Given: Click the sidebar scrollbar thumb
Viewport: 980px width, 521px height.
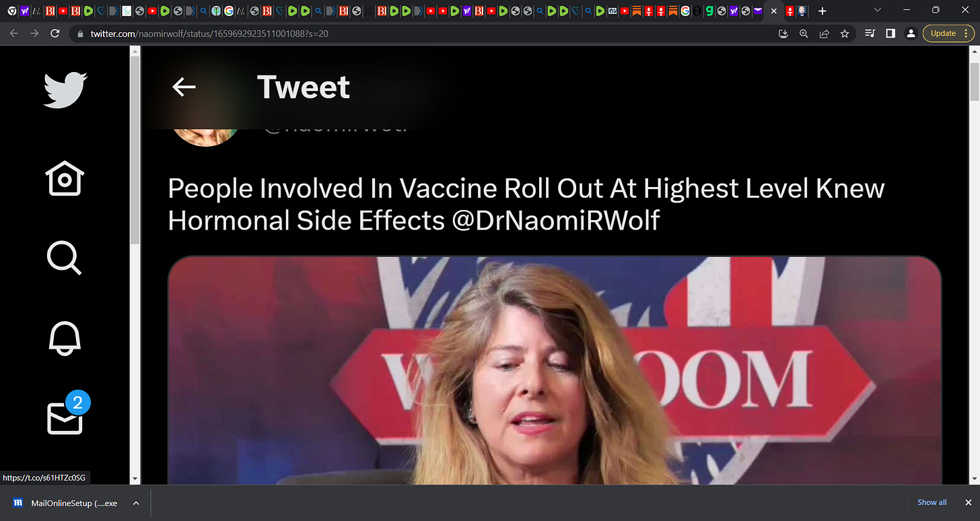Looking at the screenshot, I should coord(135,150).
